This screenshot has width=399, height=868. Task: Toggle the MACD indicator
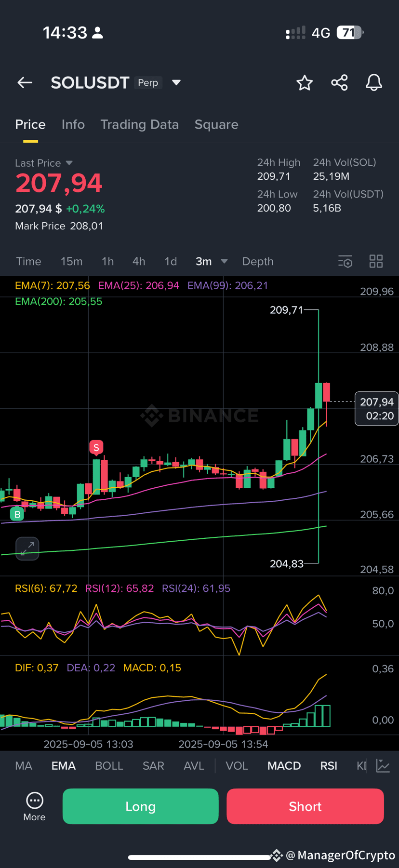[x=284, y=766]
